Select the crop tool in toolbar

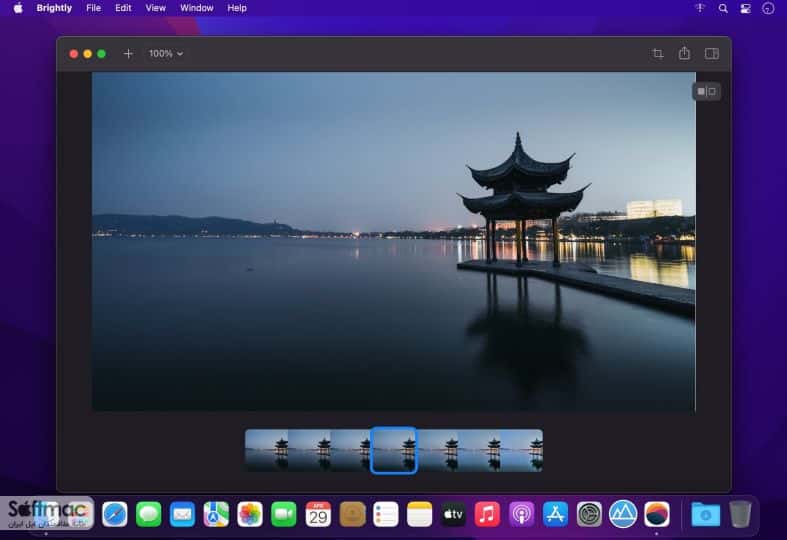click(x=658, y=54)
